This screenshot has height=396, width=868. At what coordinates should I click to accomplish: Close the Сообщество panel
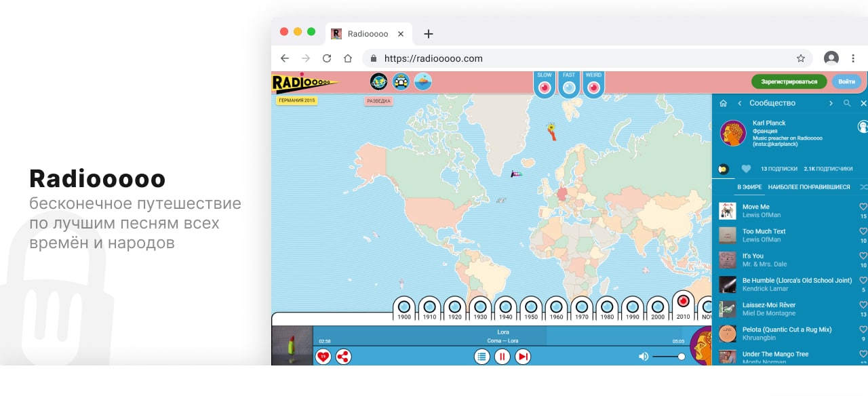coord(863,103)
